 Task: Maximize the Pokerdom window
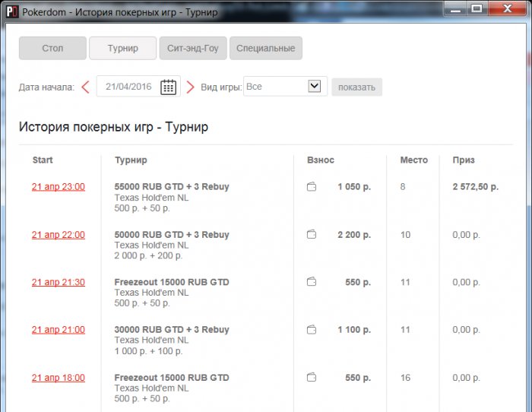pos(477,8)
